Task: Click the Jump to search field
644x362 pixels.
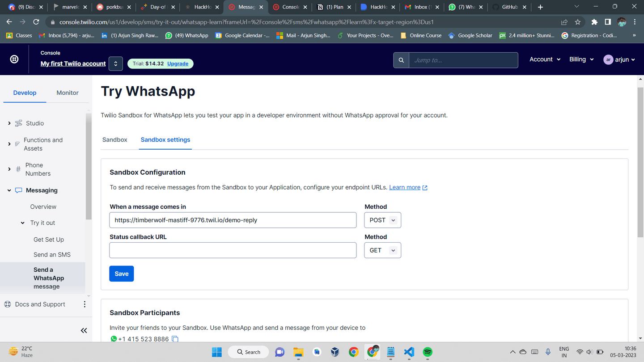Action: (463, 60)
